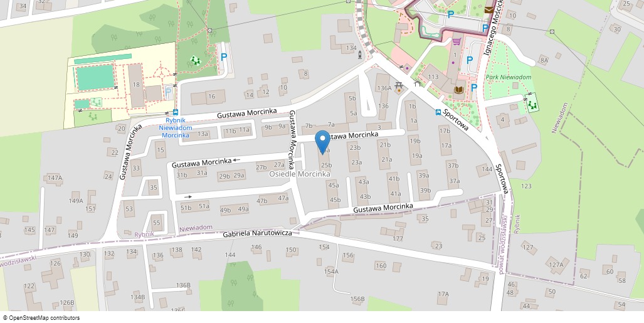Select the post office envelope icon
The height and width of the screenshot is (323, 644).
tap(488, 9)
